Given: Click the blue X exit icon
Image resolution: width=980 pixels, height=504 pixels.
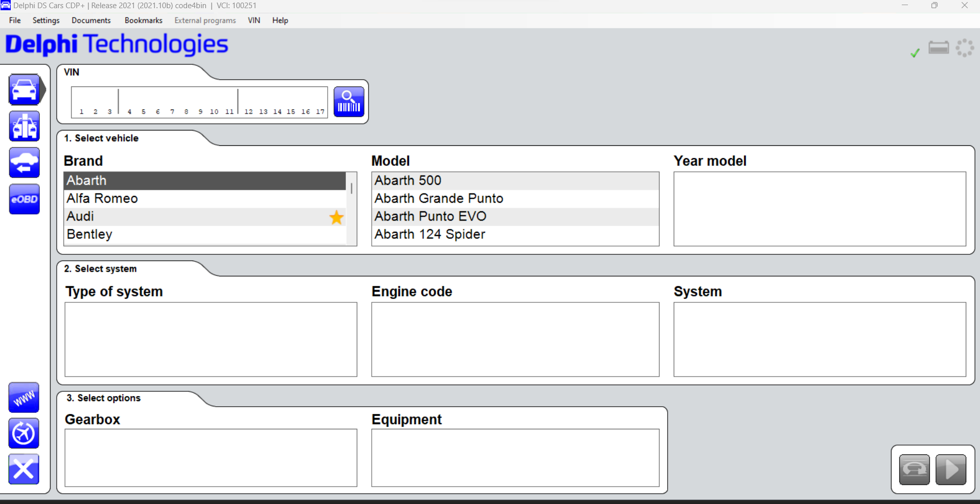Looking at the screenshot, I should (x=24, y=469).
